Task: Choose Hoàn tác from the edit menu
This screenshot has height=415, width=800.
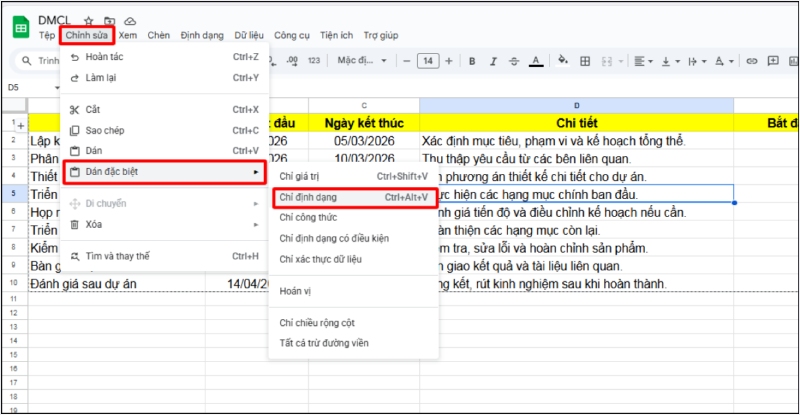Action: 164,57
